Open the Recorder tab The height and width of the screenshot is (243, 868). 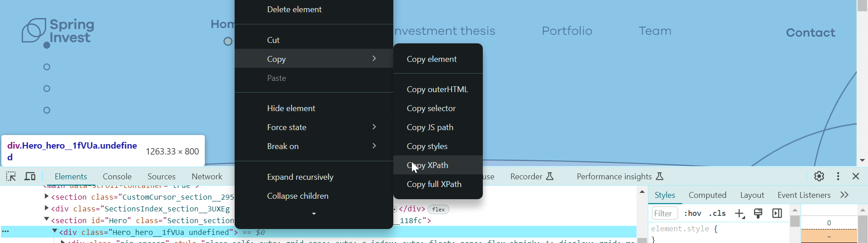click(532, 177)
